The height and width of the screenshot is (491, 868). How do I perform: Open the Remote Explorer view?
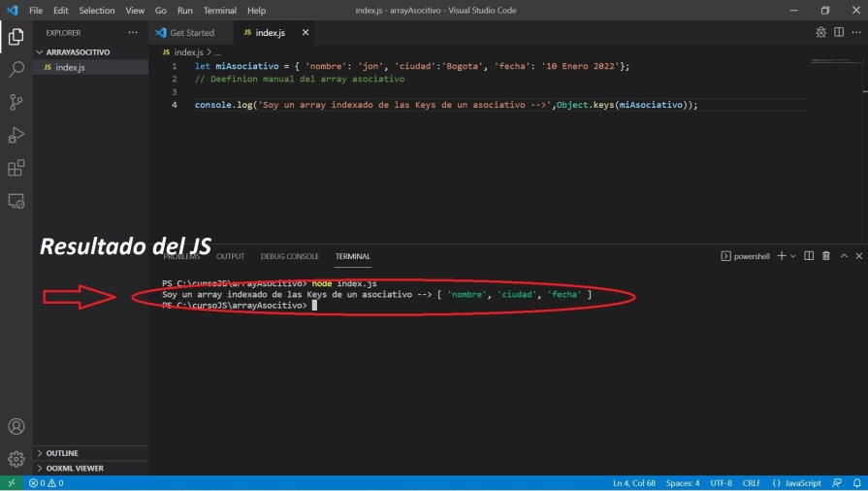coord(16,201)
